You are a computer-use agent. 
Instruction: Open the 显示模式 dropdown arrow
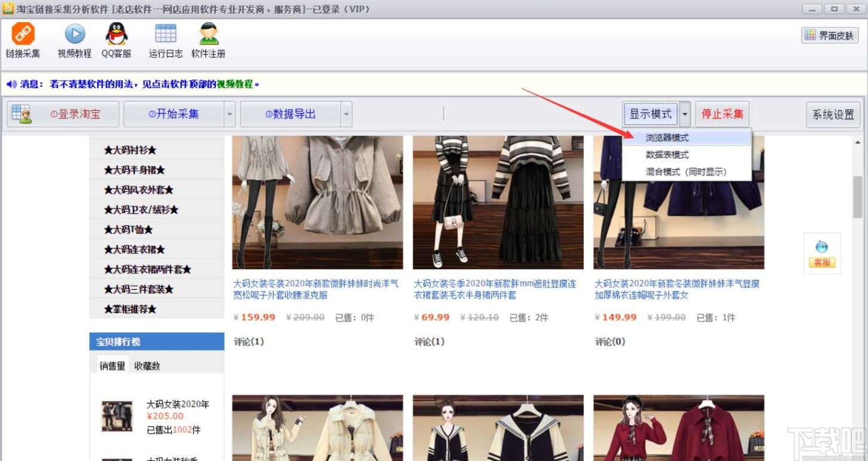tap(684, 113)
